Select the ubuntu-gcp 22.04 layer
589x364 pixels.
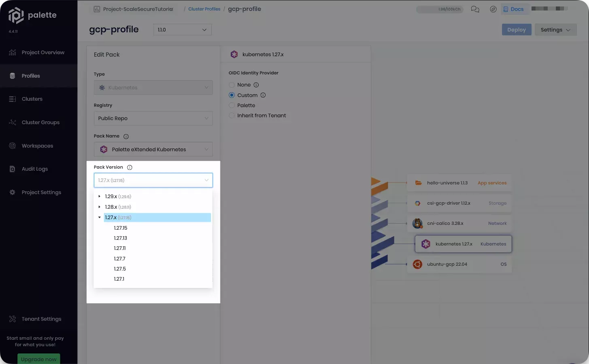click(459, 264)
